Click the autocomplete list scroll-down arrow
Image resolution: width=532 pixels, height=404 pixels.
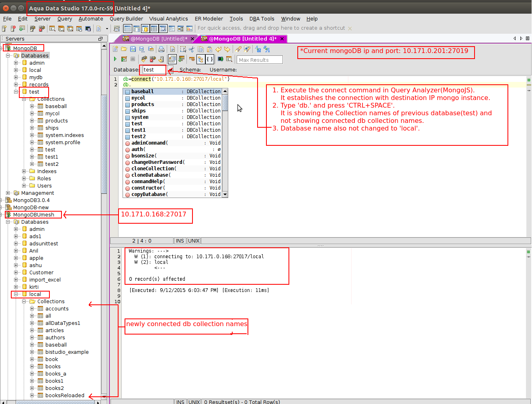click(x=225, y=194)
